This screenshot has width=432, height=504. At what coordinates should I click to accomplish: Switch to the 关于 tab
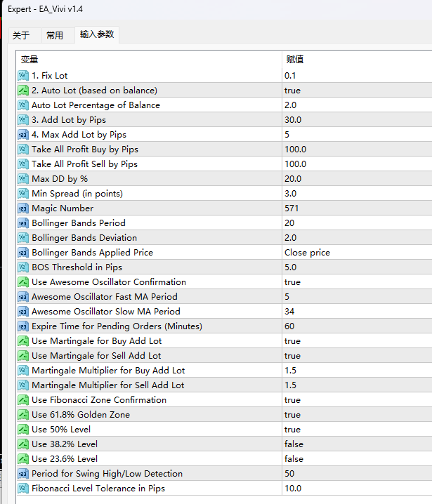coord(21,35)
